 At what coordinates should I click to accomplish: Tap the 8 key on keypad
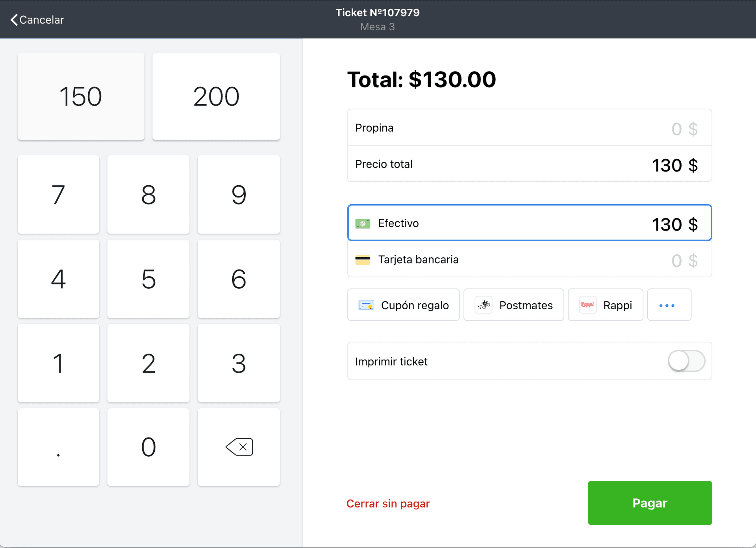pyautogui.click(x=148, y=195)
